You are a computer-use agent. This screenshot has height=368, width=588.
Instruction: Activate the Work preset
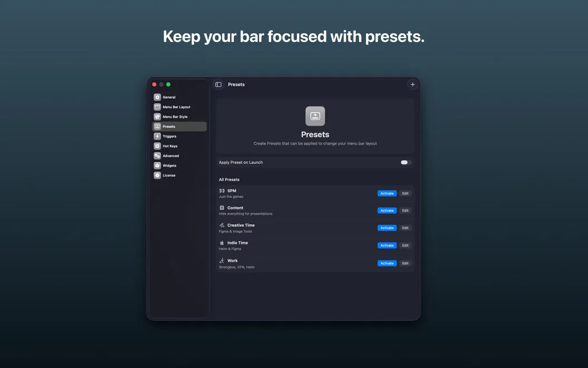(387, 263)
